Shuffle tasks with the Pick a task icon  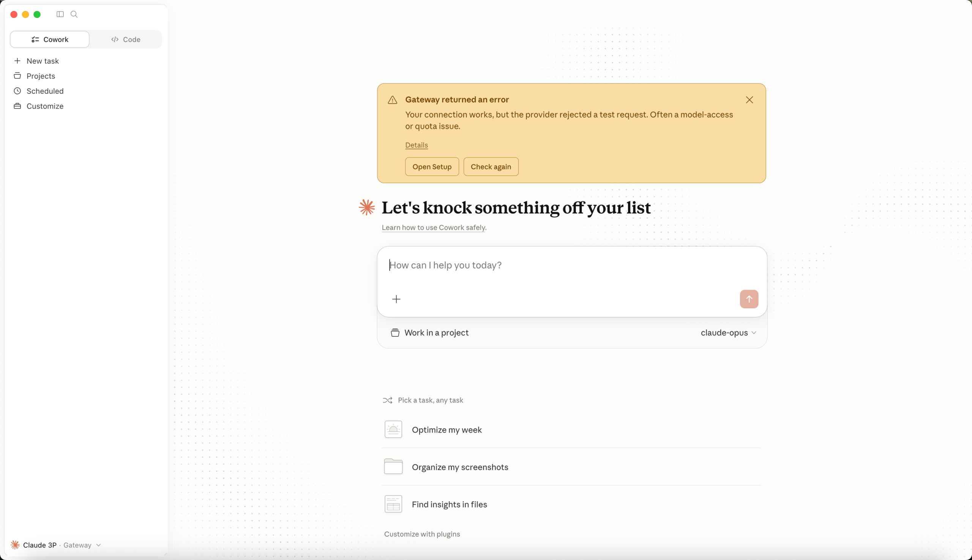pos(387,401)
